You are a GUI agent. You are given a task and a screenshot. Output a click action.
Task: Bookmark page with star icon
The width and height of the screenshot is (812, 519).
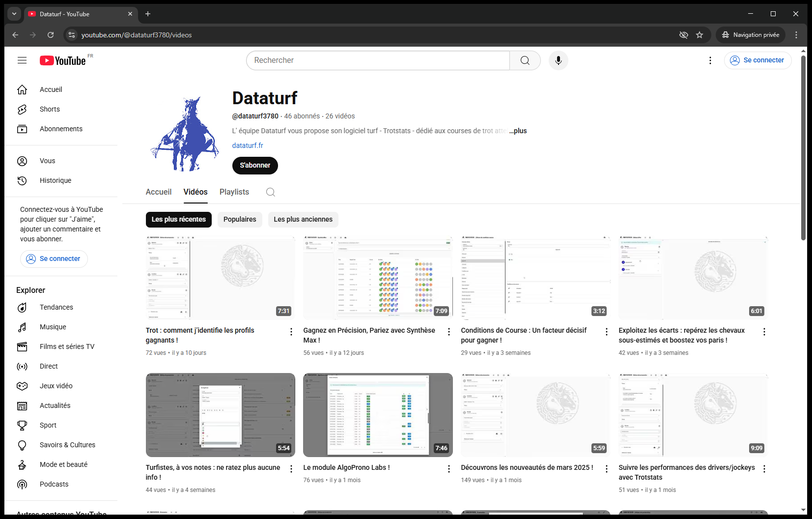[700, 35]
